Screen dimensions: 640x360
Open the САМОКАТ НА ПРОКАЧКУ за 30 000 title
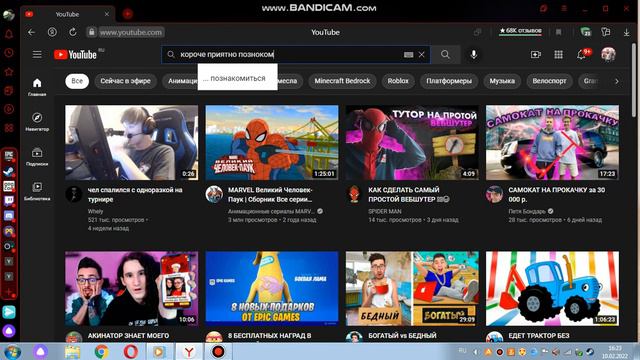pos(557,194)
